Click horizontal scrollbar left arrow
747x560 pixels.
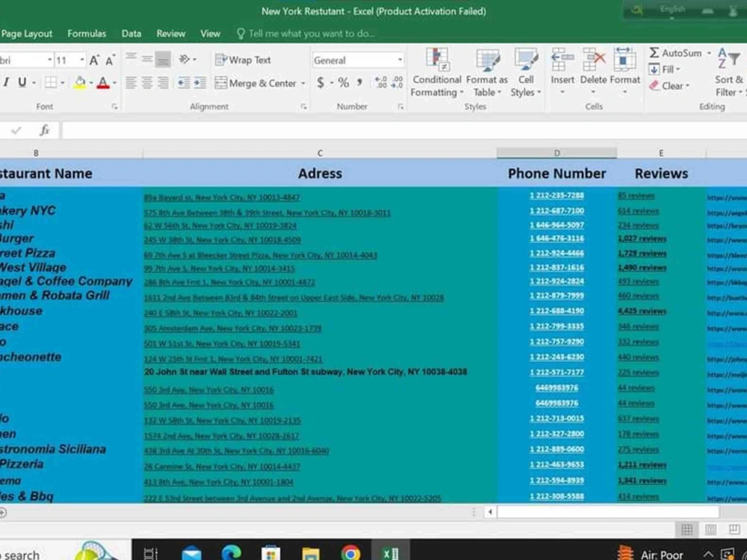490,512
